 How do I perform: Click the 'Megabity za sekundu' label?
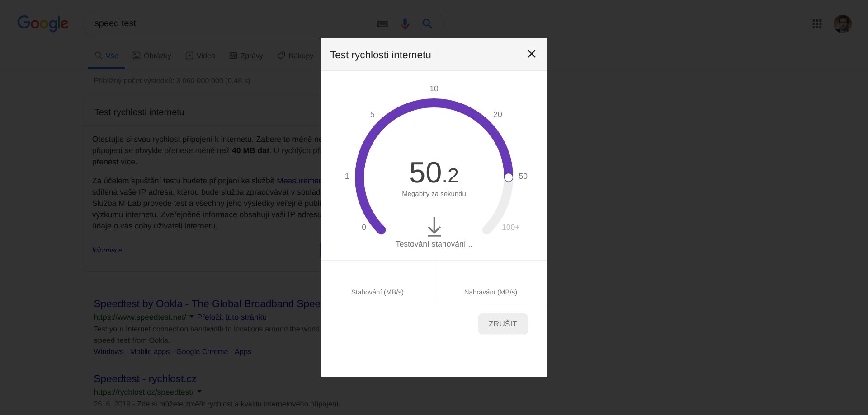(434, 194)
